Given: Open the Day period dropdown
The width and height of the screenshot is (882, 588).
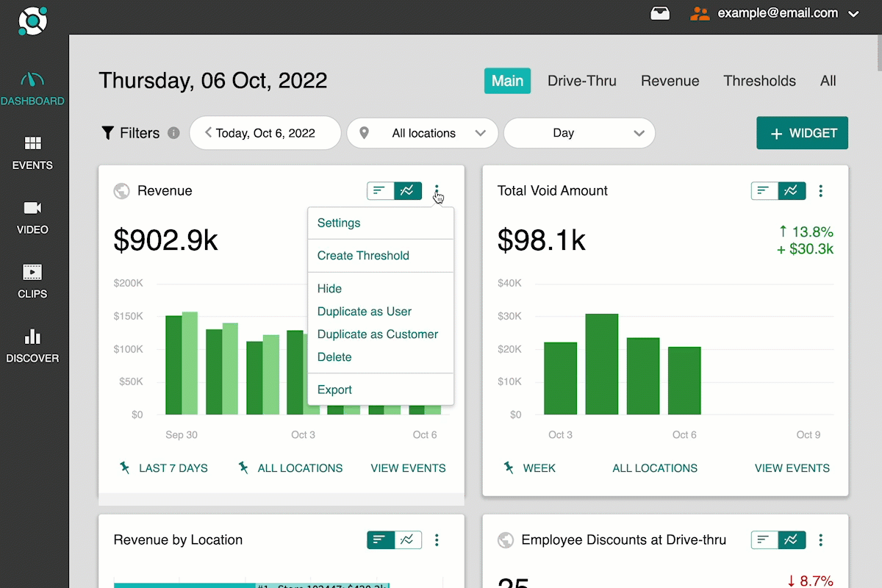Looking at the screenshot, I should pyautogui.click(x=579, y=133).
